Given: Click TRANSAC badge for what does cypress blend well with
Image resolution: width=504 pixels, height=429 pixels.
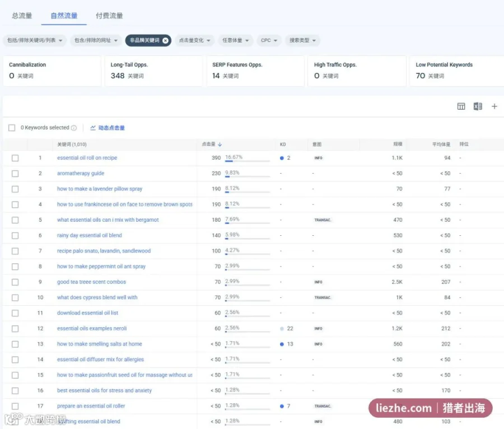Looking at the screenshot, I should [323, 297].
